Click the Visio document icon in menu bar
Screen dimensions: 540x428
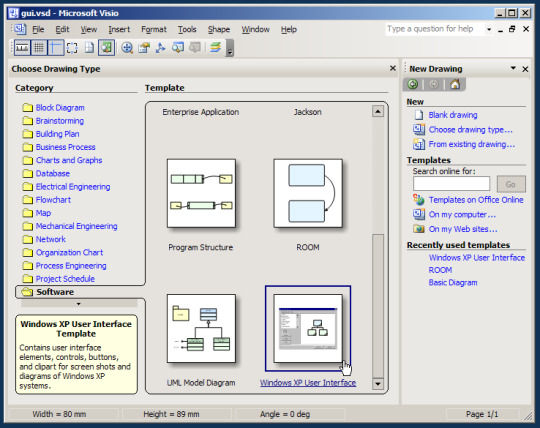(20, 29)
